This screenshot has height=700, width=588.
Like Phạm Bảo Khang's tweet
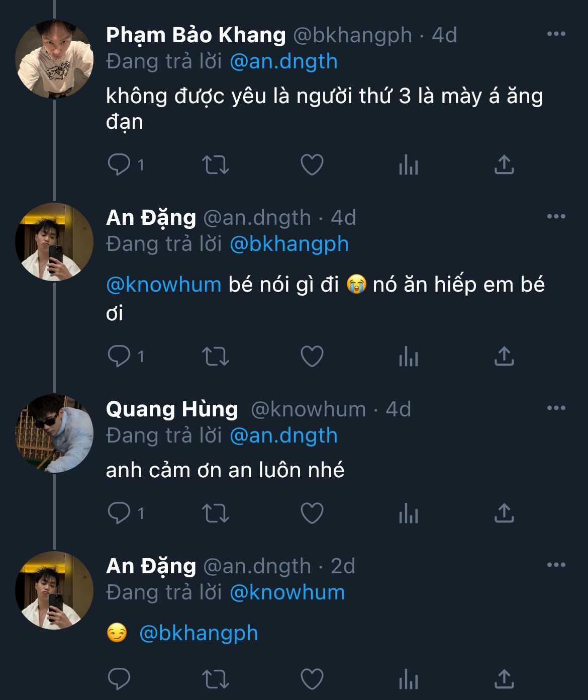(x=312, y=164)
